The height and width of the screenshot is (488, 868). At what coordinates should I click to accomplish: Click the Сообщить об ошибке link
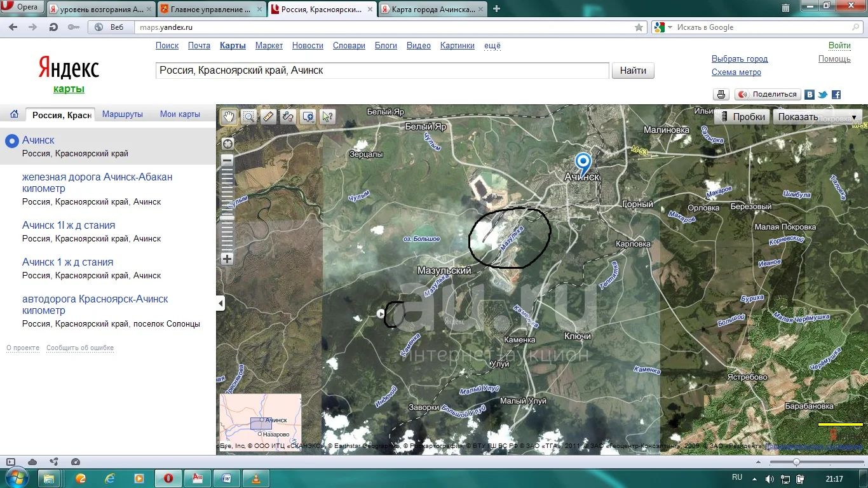[x=80, y=348]
